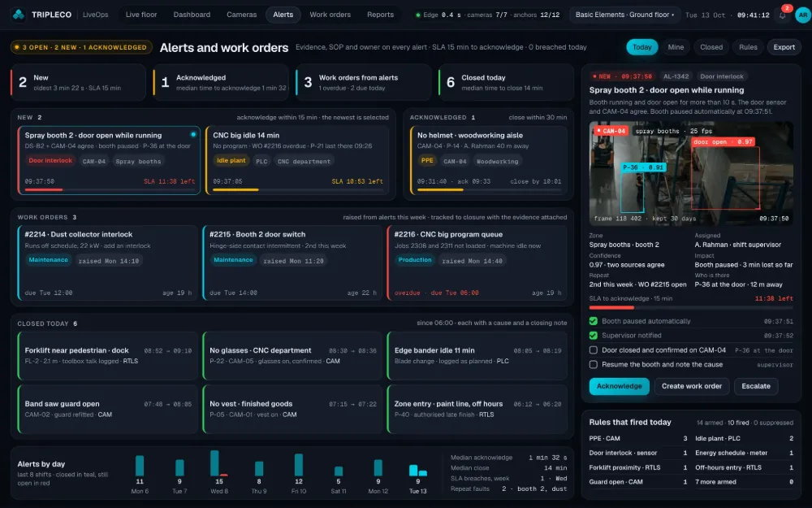This screenshot has height=508, width=812.
Task: Open work order #2215 Booth 2 door switch
Action: (292, 263)
